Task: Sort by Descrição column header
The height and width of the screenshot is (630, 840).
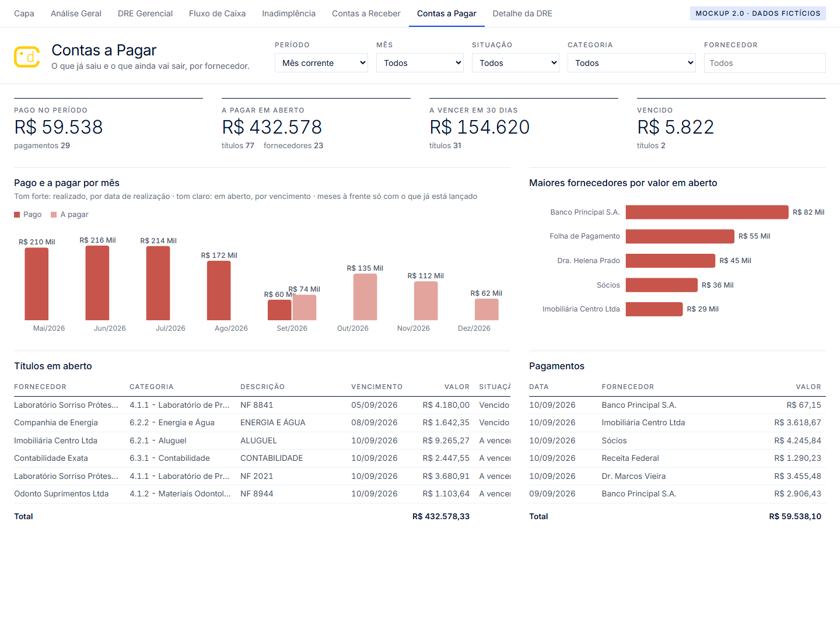Action: 262,387
